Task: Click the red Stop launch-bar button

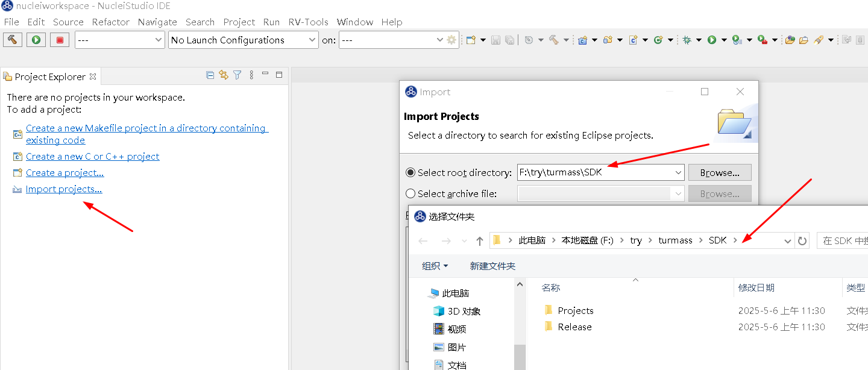Action: click(60, 40)
